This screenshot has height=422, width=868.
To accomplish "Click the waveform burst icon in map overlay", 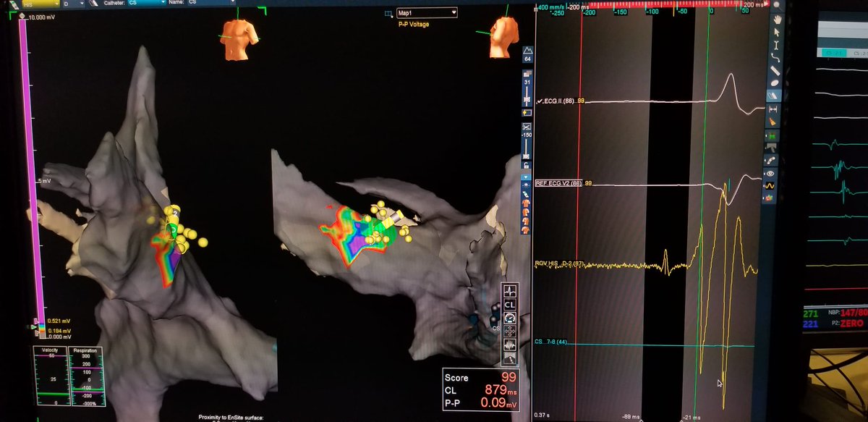I will click(510, 345).
